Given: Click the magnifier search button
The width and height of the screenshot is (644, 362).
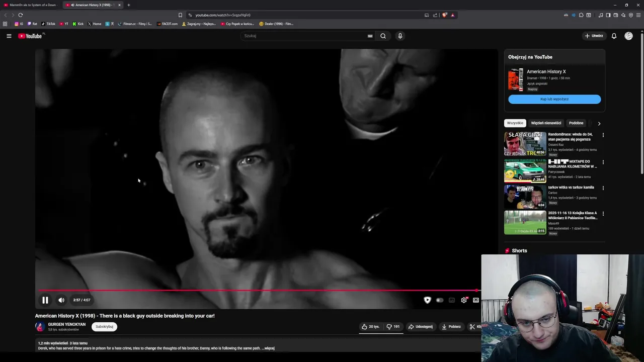Looking at the screenshot, I should (383, 36).
